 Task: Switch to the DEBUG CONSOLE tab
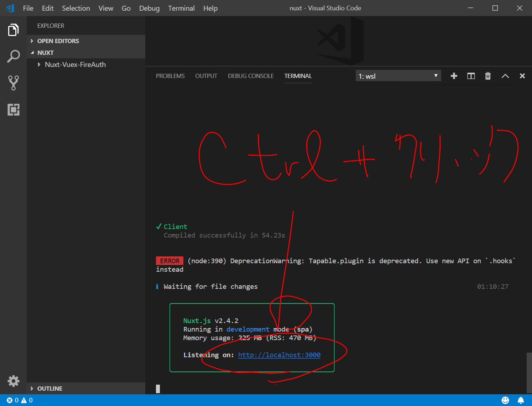(x=251, y=76)
